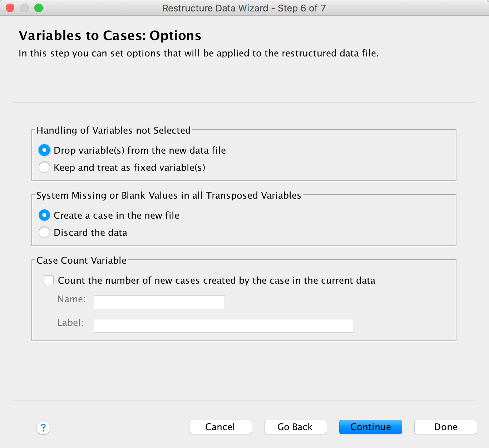Click the Continue button
This screenshot has height=448, width=489.
pos(370,427)
